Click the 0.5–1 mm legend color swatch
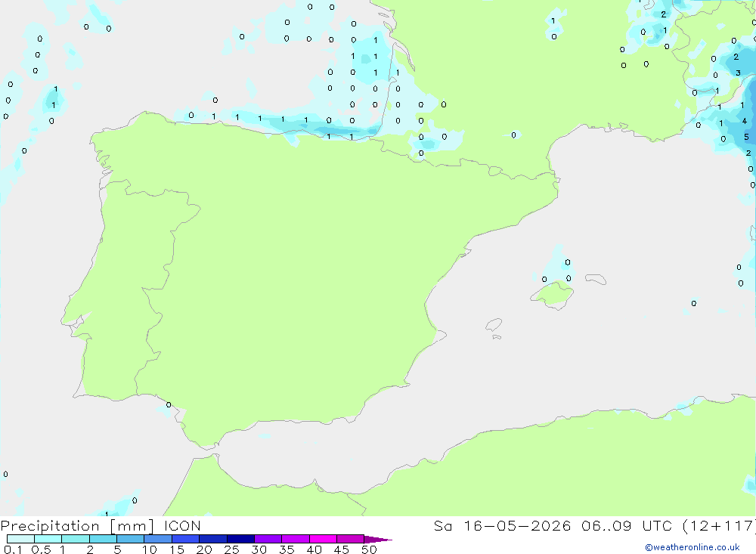The height and width of the screenshot is (554, 756). click(x=48, y=539)
